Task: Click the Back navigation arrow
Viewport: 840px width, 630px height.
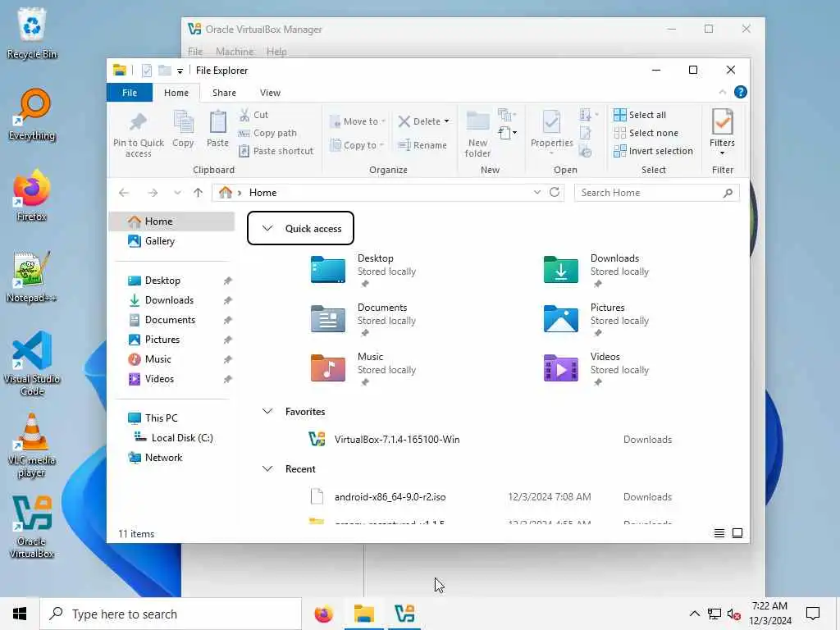Action: [124, 193]
